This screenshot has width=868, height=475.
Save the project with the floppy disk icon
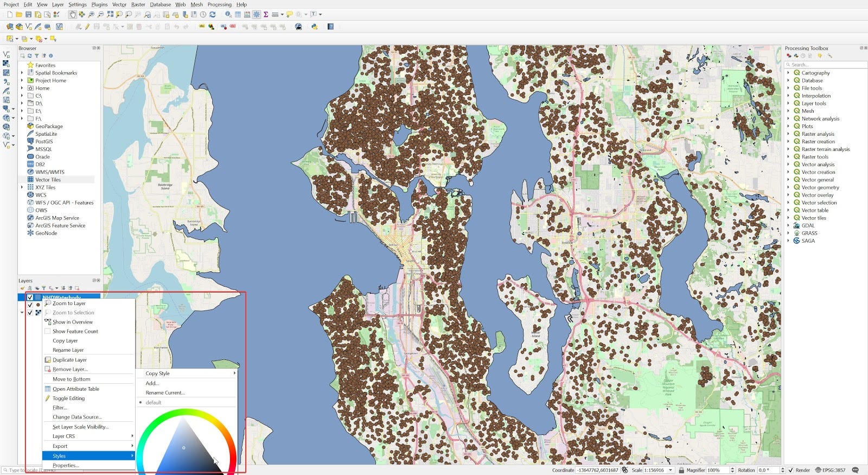tap(28, 15)
